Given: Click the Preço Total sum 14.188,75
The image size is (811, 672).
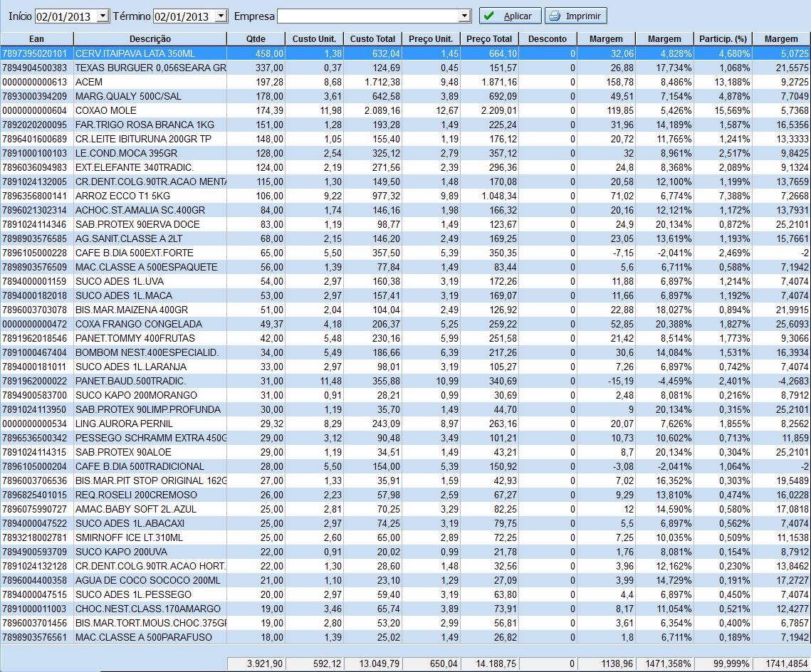Looking at the screenshot, I should pyautogui.click(x=496, y=663).
